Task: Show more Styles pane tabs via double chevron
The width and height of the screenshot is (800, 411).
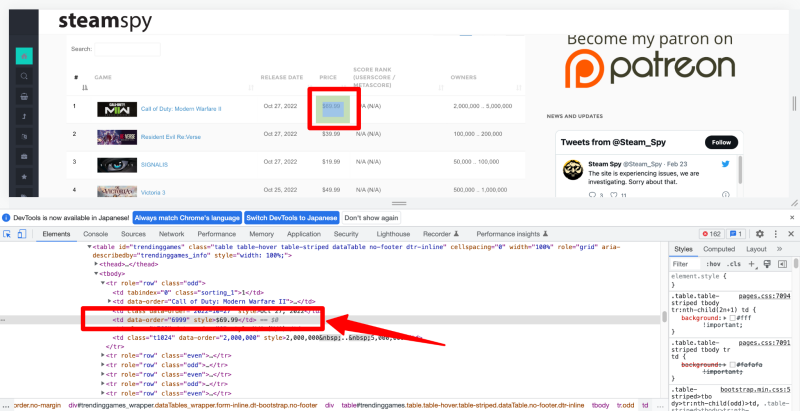Action: point(779,249)
